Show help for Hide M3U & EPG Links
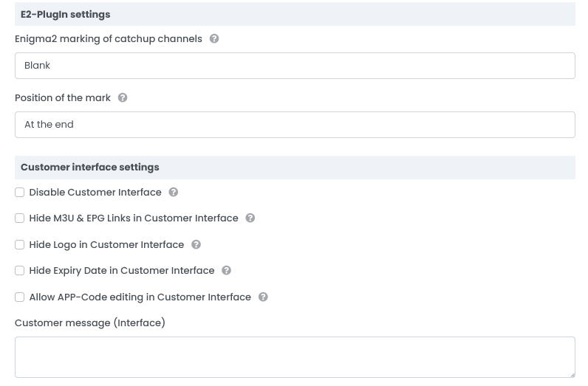 point(250,218)
